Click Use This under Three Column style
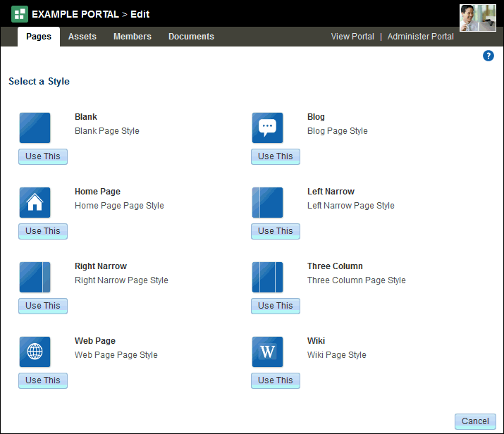This screenshot has height=434, width=504. 276,306
